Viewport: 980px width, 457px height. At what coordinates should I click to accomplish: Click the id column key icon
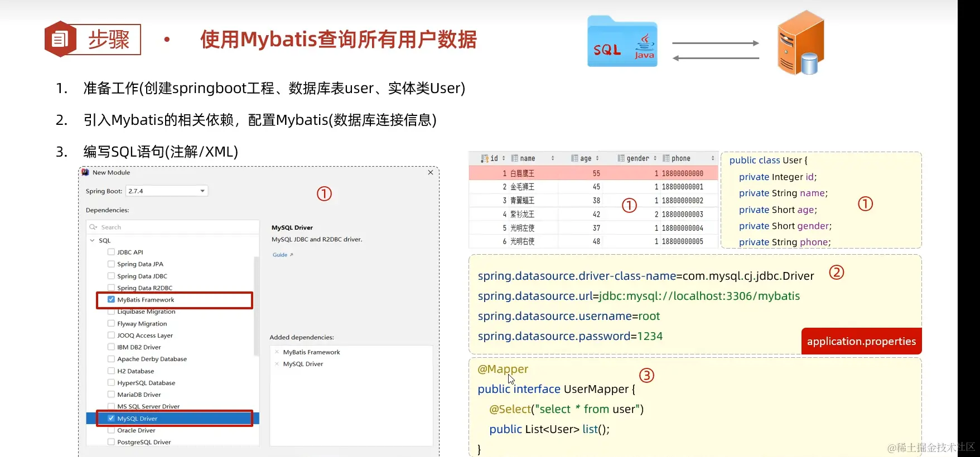[485, 159]
